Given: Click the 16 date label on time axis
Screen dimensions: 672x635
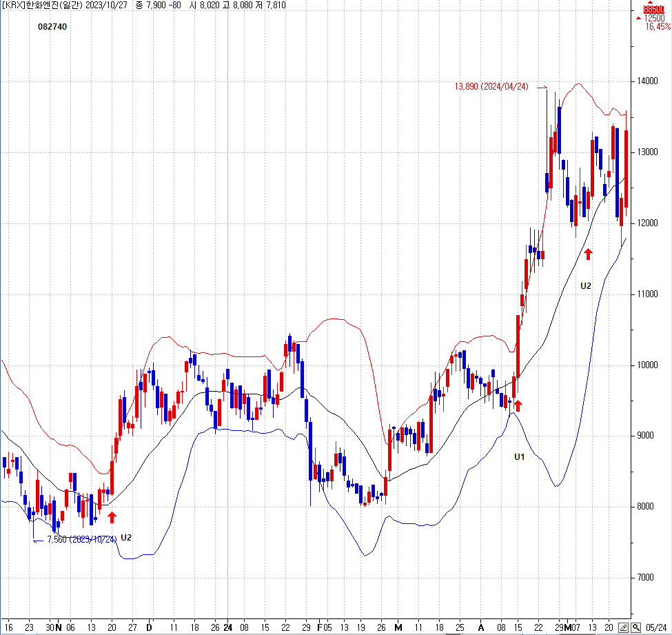Looking at the screenshot, I should coord(8,627).
